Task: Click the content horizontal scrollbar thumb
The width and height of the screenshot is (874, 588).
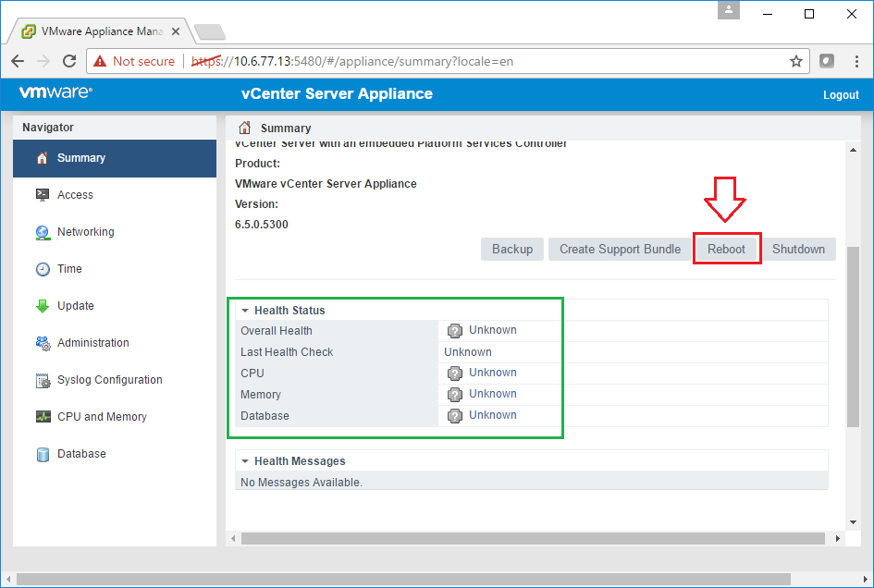Action: click(533, 538)
